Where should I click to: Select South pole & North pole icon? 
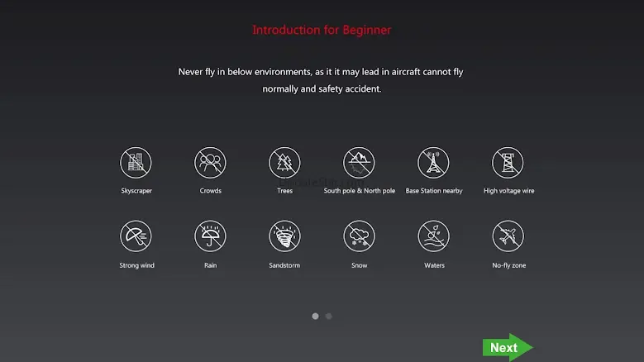click(359, 163)
